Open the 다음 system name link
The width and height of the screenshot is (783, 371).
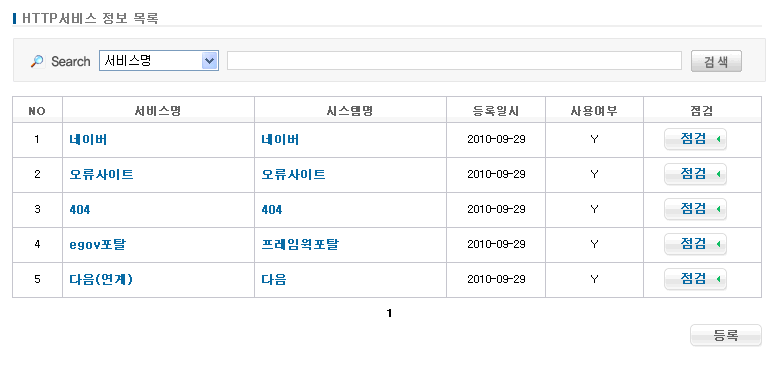coord(274,280)
